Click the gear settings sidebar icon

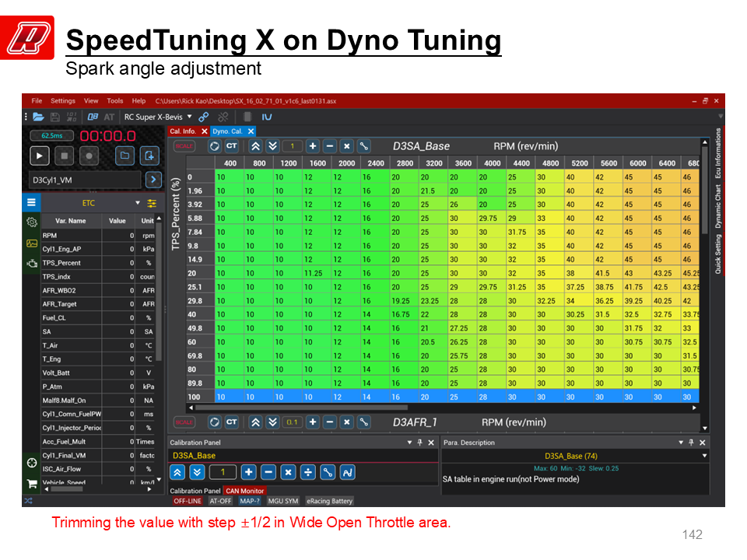tap(32, 222)
